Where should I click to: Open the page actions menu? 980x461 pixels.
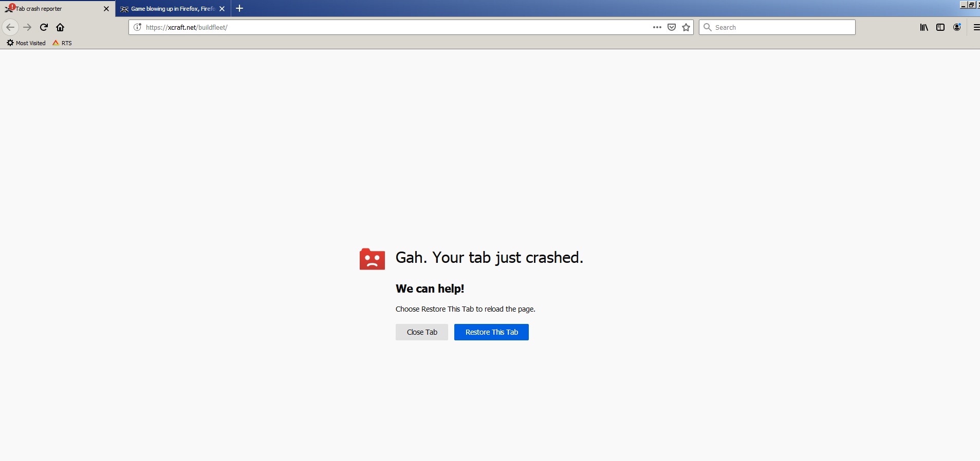[x=657, y=27]
